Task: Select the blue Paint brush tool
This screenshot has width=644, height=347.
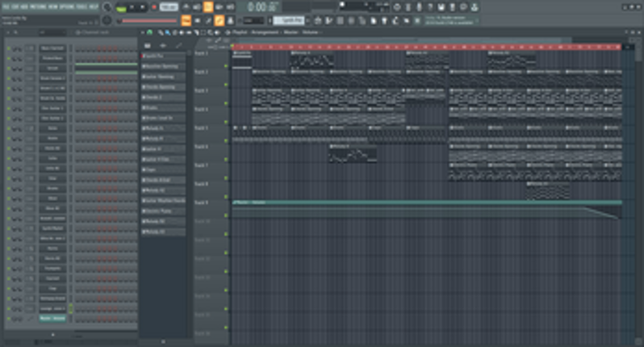Action: tap(168, 32)
